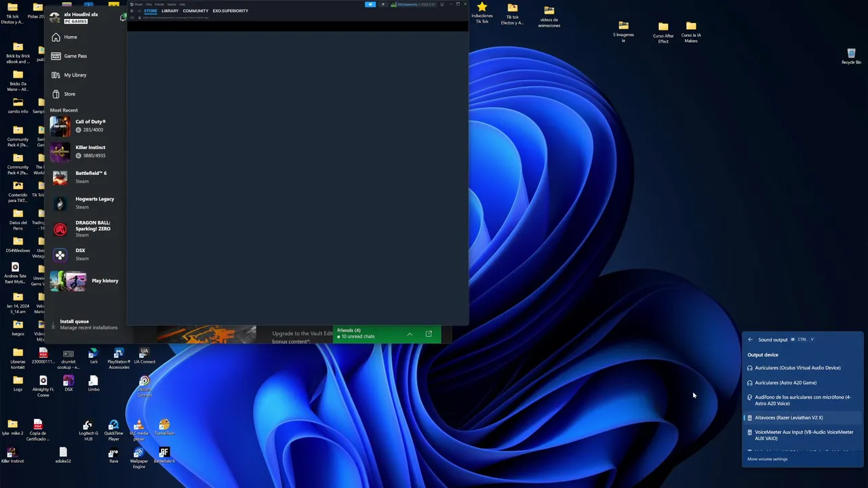Open Play history in Xbox sidebar
This screenshot has height=488, width=868.
tap(86, 281)
